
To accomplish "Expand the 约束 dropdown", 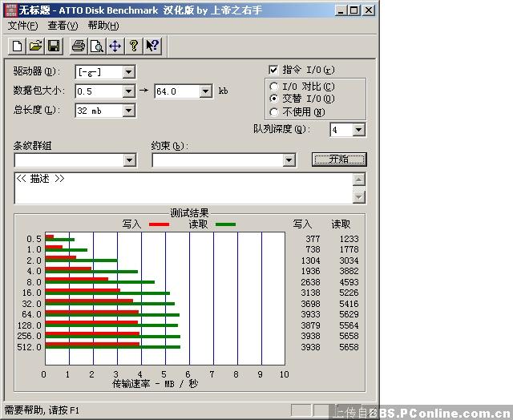I will 289,160.
